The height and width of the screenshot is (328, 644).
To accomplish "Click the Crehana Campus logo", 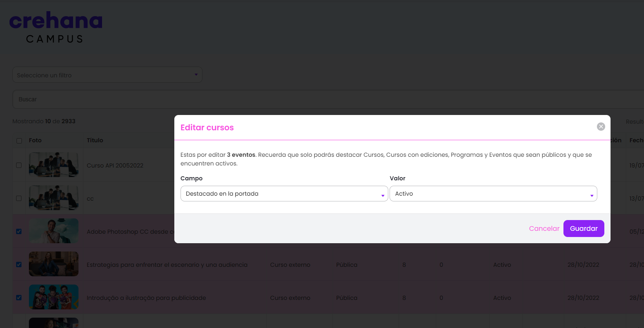I will click(x=56, y=28).
